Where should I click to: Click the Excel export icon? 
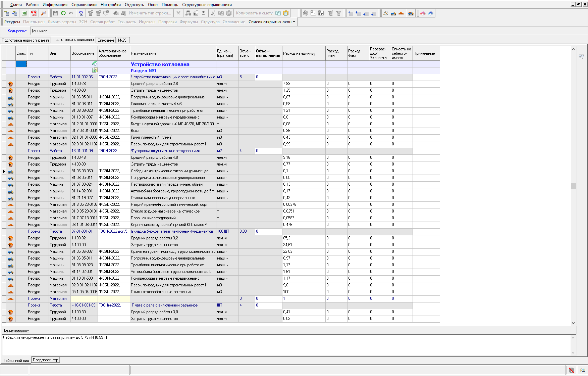[x=24, y=13]
